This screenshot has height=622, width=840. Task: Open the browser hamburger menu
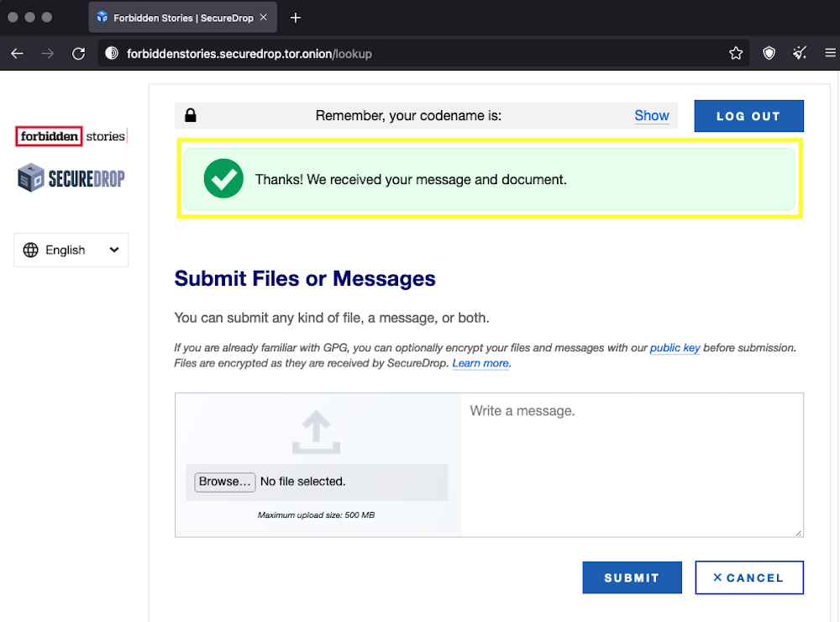(x=829, y=54)
